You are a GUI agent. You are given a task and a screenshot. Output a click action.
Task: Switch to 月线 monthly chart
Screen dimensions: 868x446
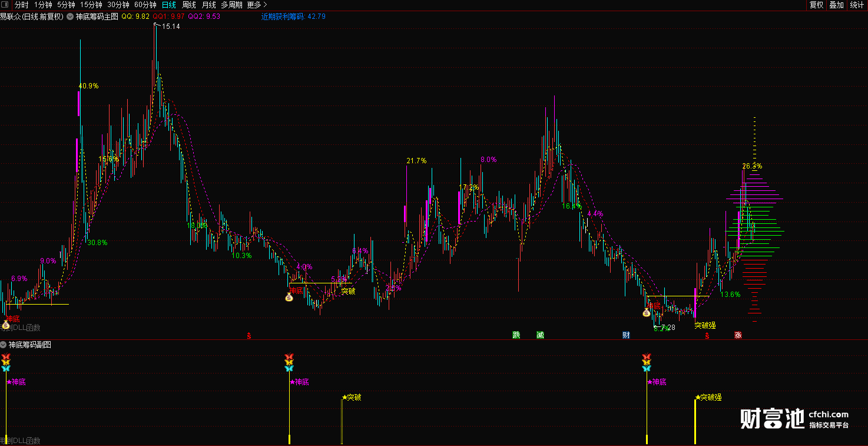[208, 5]
